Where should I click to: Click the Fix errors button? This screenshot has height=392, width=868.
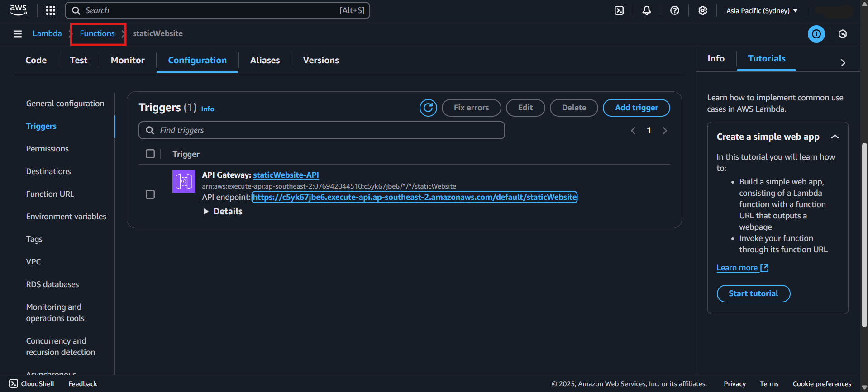coord(471,108)
